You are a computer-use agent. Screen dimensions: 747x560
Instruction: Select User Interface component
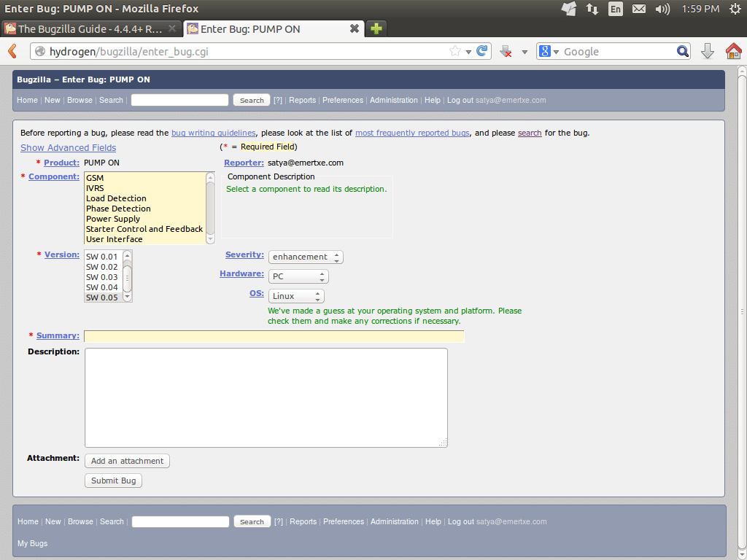tap(145, 239)
